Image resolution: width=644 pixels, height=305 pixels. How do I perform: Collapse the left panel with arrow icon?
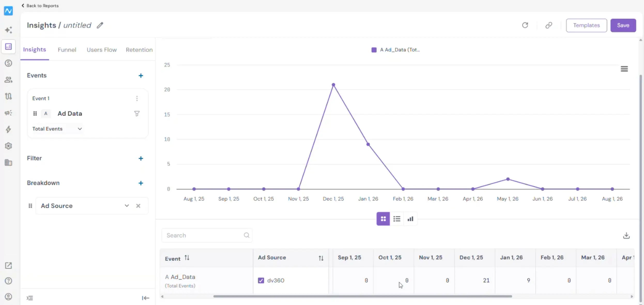145,298
